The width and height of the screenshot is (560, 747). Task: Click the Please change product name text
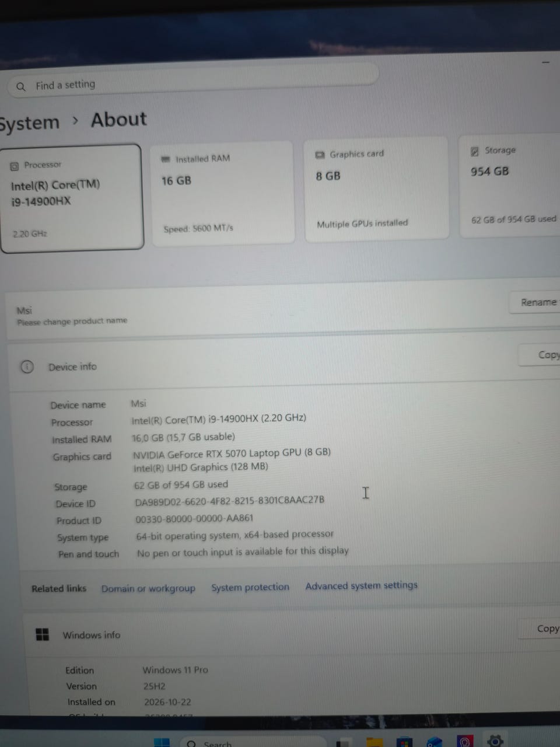72,321
